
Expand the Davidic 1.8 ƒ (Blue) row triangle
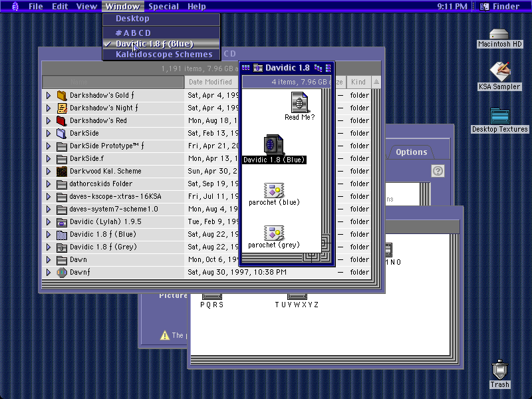[49, 235]
